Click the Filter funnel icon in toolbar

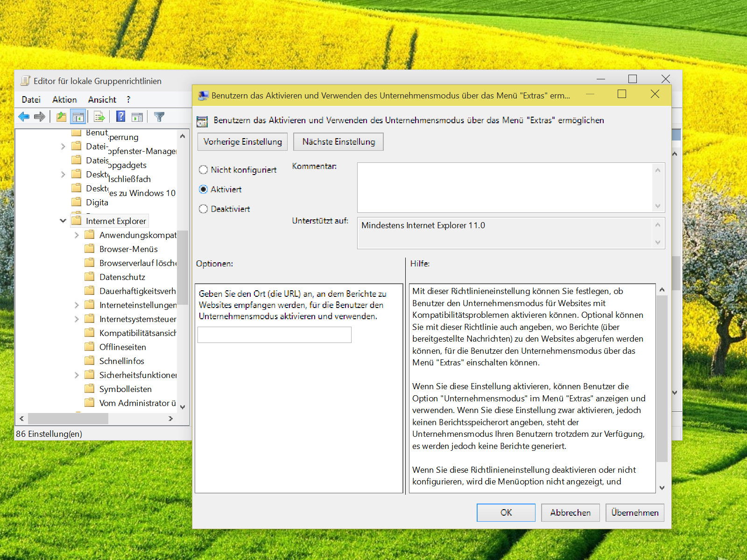click(x=159, y=117)
